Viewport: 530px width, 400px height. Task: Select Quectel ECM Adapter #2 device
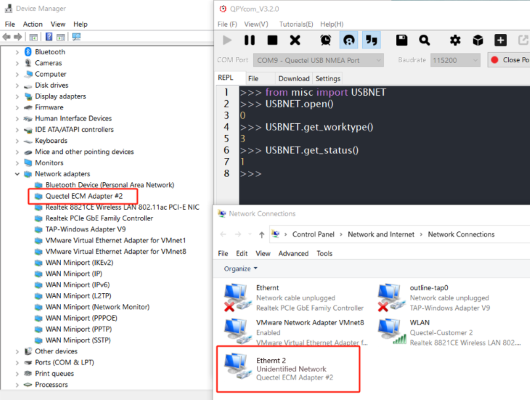[84, 196]
